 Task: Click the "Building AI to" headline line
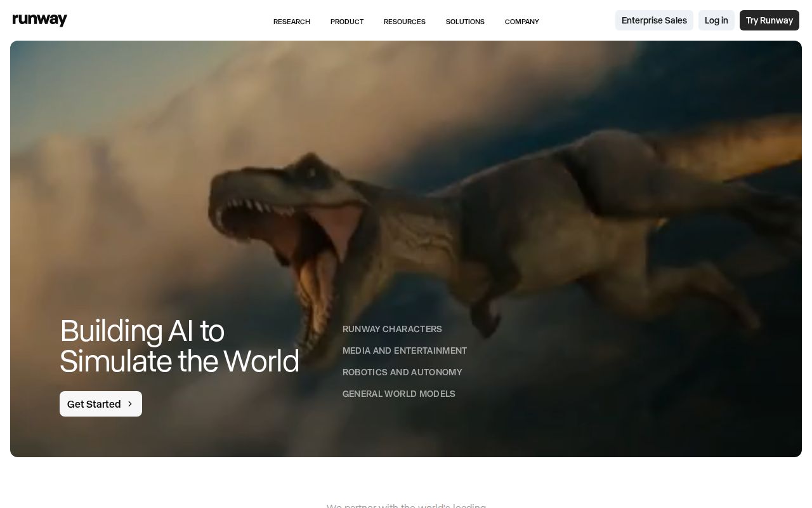[141, 331]
